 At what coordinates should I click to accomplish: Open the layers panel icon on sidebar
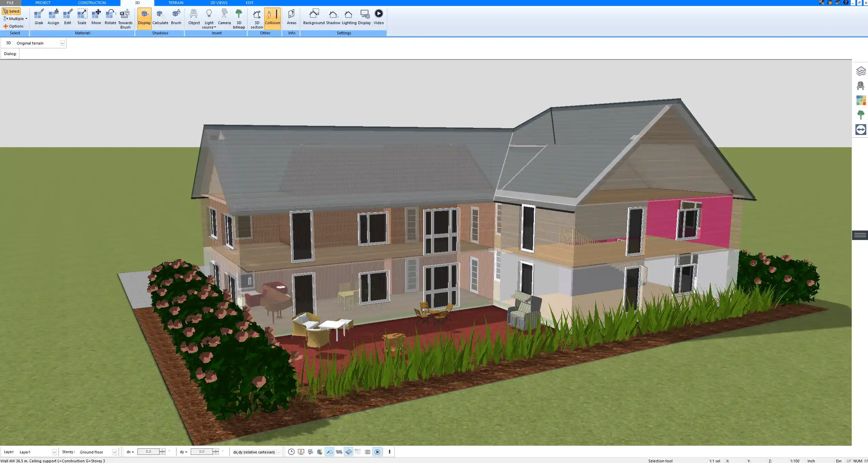pyautogui.click(x=861, y=71)
